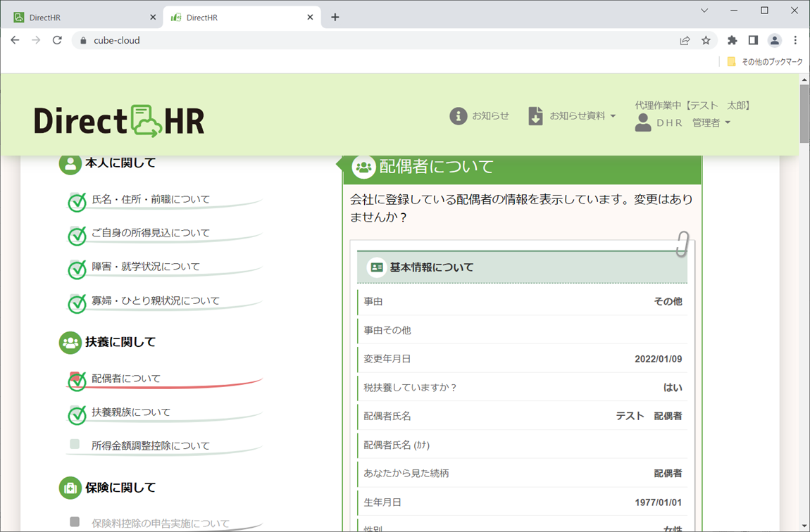The image size is (810, 532).
Task: Click checkmark for 障害・就学状況について
Action: pos(77,270)
